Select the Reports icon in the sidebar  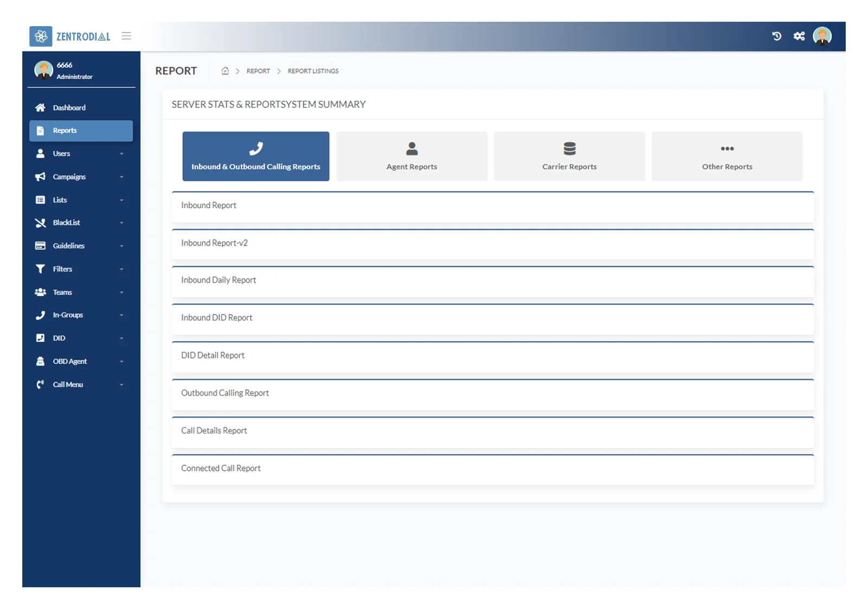tap(41, 130)
